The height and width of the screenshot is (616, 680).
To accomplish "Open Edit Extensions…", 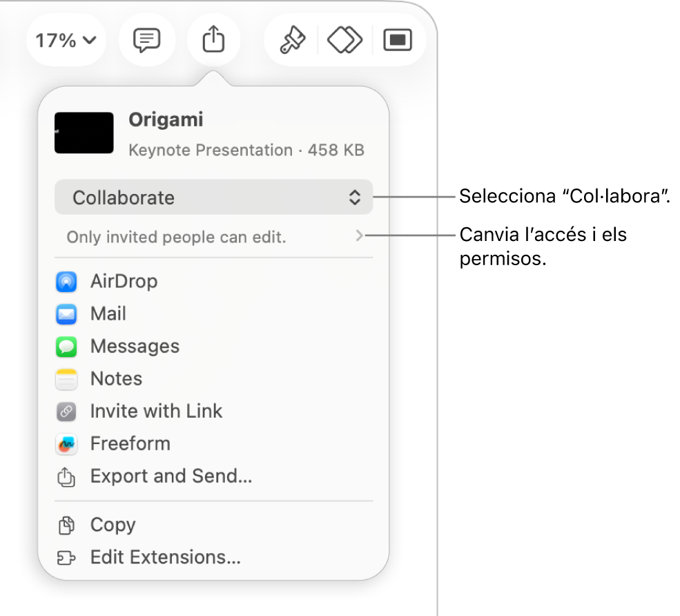I will [x=165, y=558].
